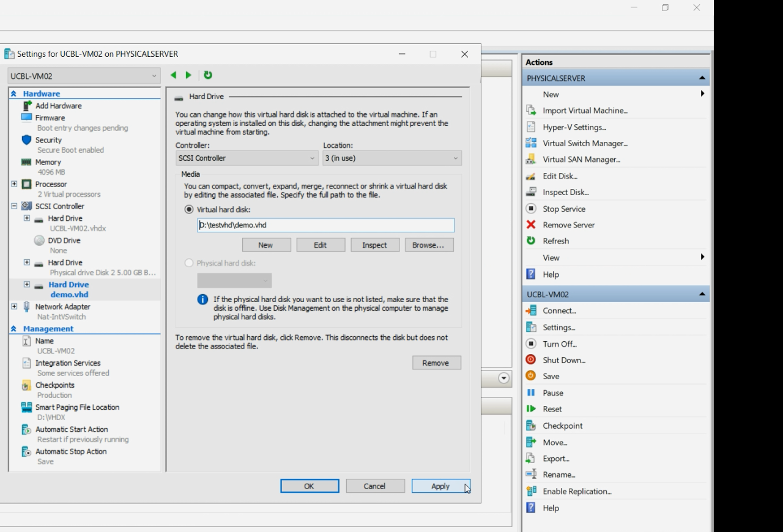Click the round down-arrow button behind dialog
783x532 pixels.
click(x=504, y=379)
